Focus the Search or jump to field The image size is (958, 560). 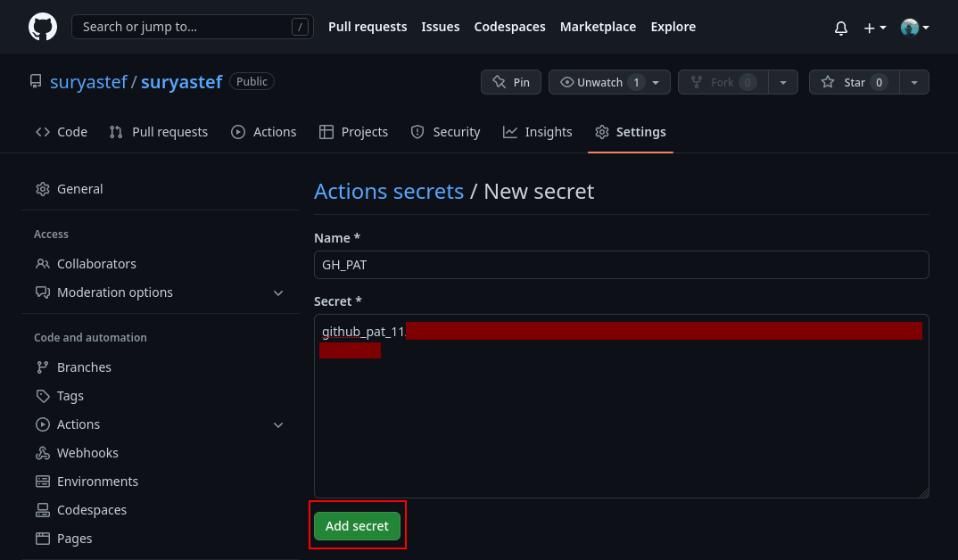(193, 27)
